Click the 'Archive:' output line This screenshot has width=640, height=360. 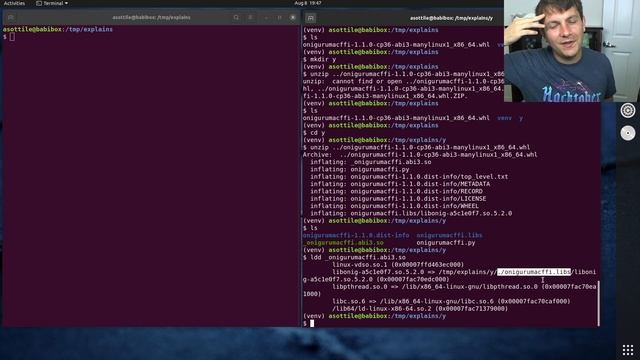pyautogui.click(x=420, y=155)
